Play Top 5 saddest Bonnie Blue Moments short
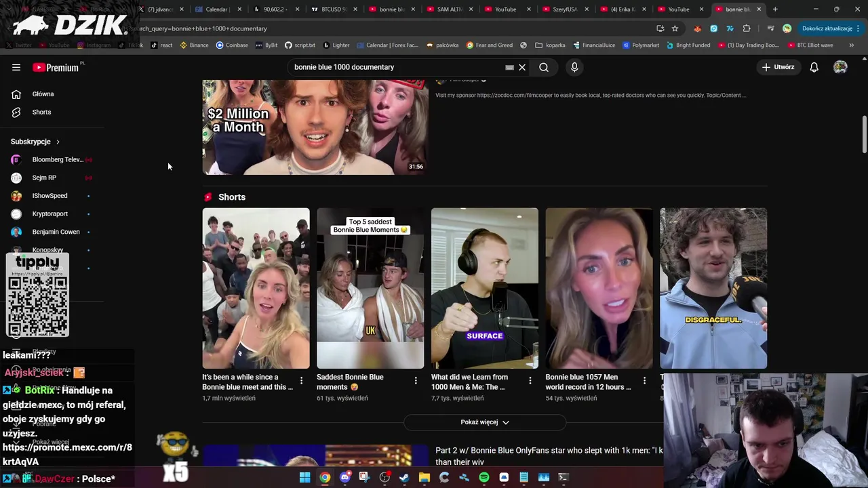The image size is (868, 488). tap(370, 288)
